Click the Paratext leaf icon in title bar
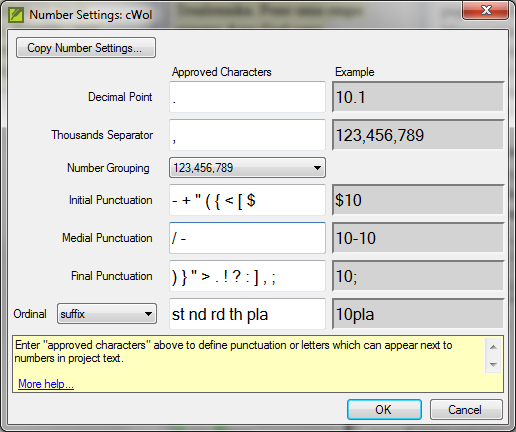The image size is (516, 432). (x=16, y=15)
